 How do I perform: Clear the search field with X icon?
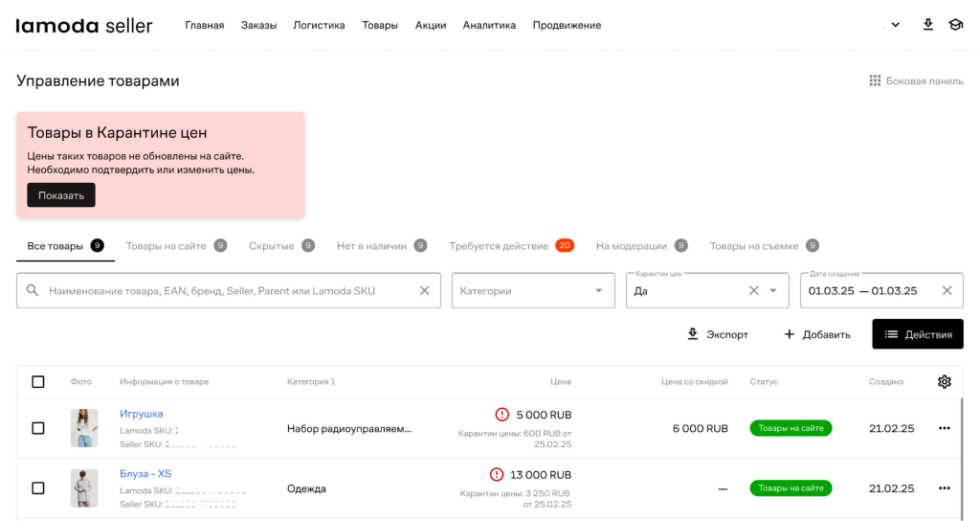click(x=424, y=290)
